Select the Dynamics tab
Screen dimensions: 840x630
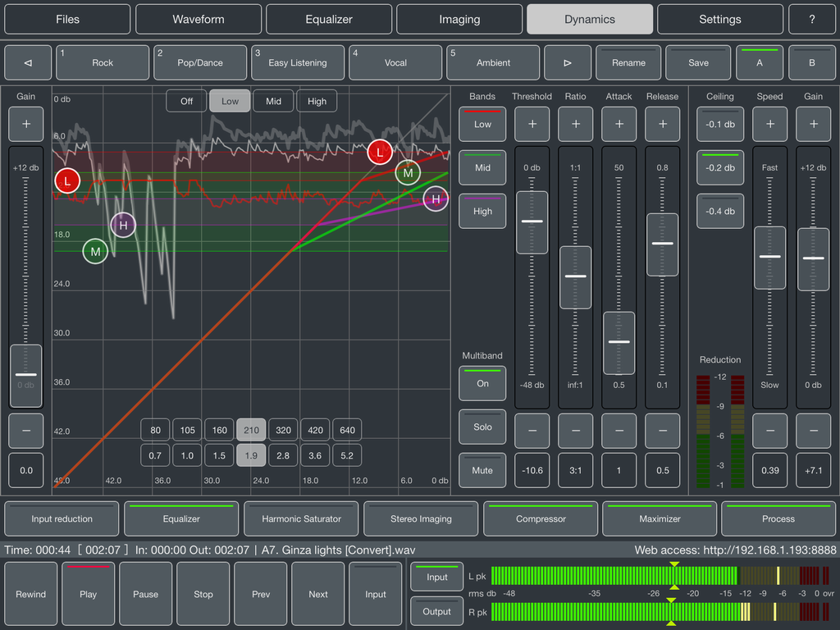click(x=590, y=20)
